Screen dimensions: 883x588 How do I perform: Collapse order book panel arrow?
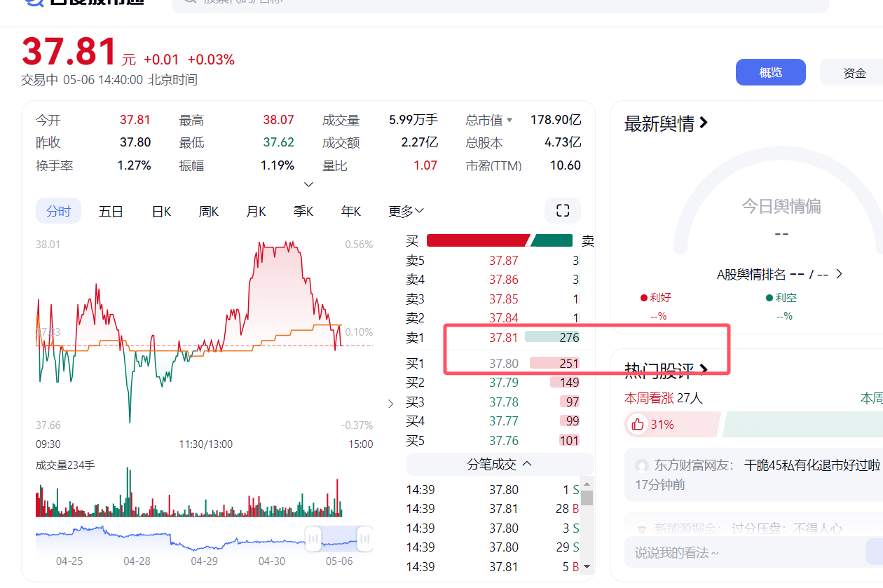[x=390, y=404]
